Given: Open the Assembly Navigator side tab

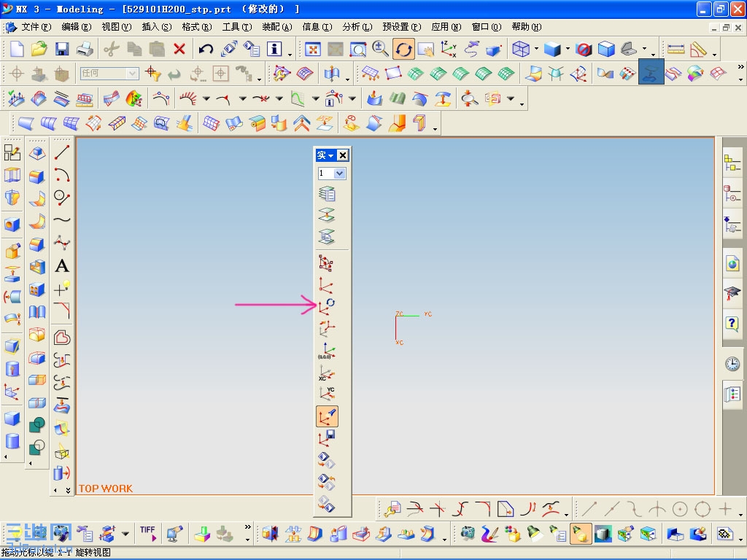Looking at the screenshot, I should (x=732, y=163).
